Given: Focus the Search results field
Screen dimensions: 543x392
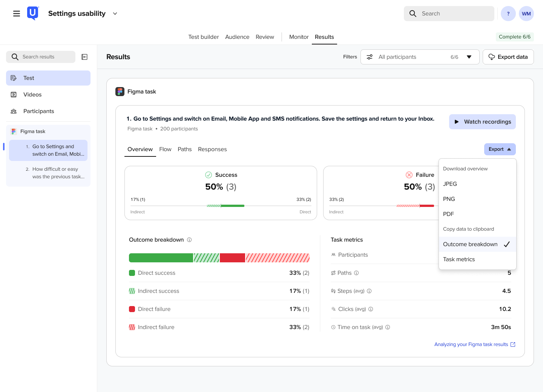Looking at the screenshot, I should (x=41, y=57).
